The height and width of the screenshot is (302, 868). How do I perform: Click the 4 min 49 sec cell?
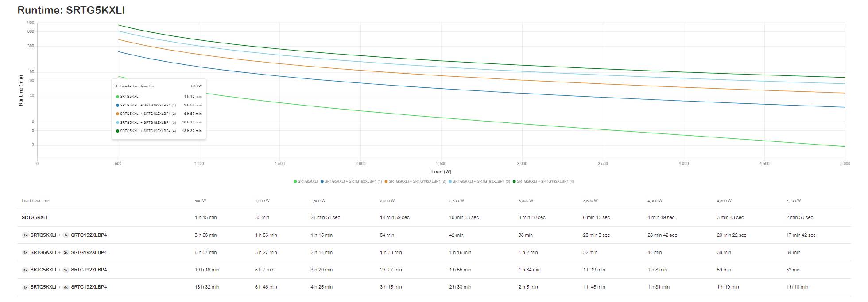click(x=661, y=217)
